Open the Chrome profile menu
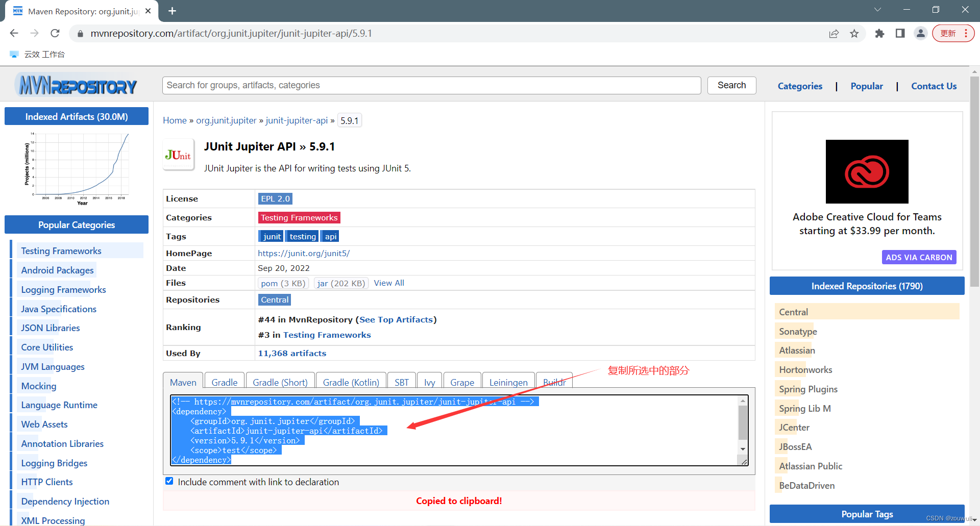Image resolution: width=980 pixels, height=526 pixels. click(920, 33)
